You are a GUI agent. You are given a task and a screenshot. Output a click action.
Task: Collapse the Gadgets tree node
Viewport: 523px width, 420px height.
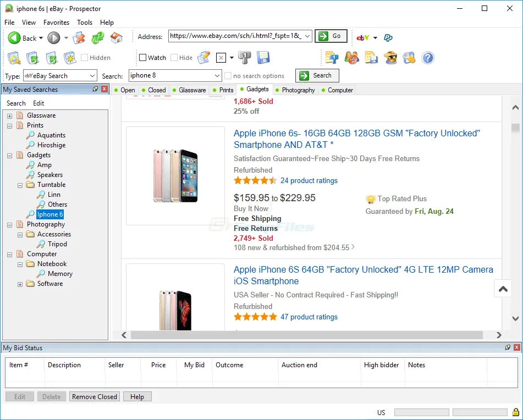(10, 156)
